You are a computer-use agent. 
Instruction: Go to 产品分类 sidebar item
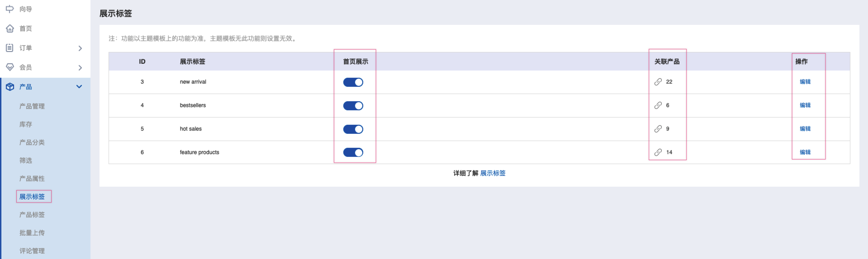click(x=32, y=142)
